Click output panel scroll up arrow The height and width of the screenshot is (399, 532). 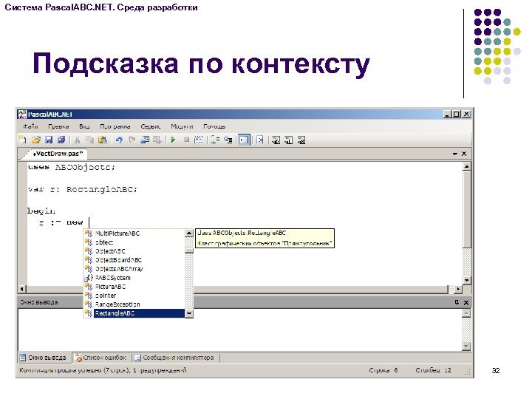pos(466,313)
